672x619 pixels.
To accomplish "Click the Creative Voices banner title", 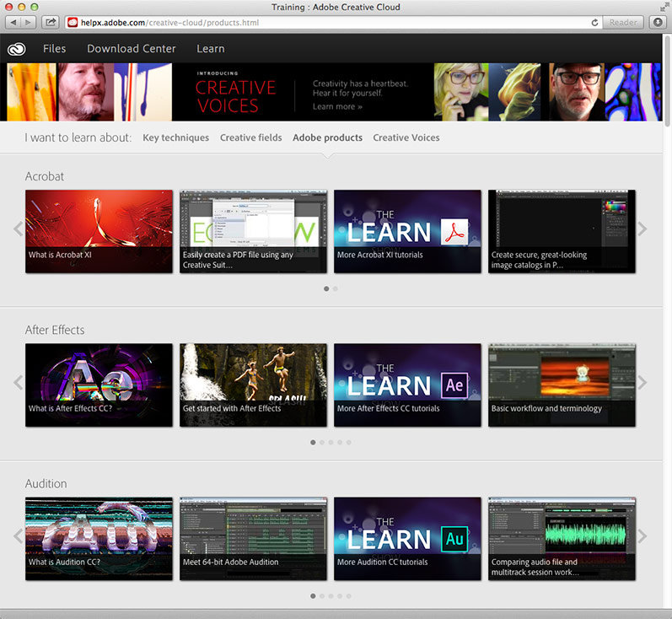I will point(235,96).
